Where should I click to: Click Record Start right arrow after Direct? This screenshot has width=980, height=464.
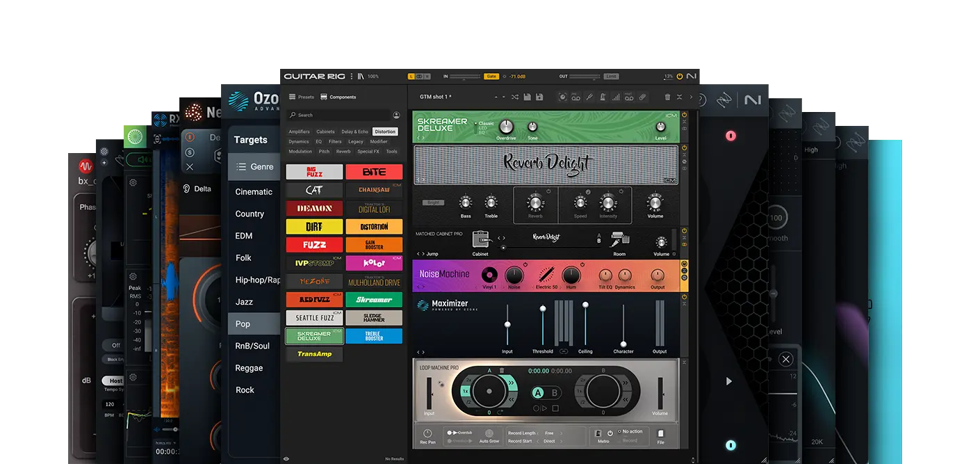tap(561, 441)
